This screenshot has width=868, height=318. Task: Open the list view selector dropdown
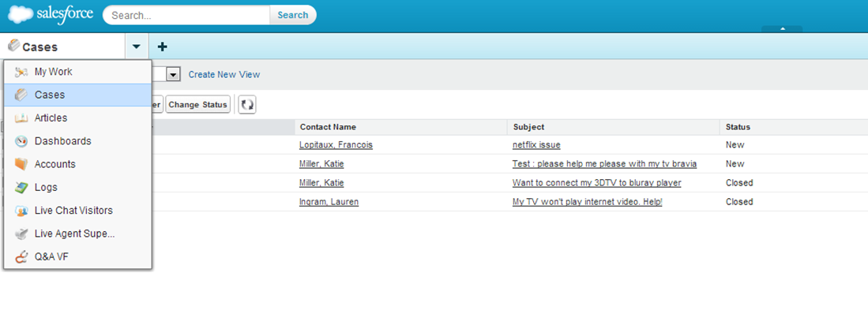(x=174, y=74)
